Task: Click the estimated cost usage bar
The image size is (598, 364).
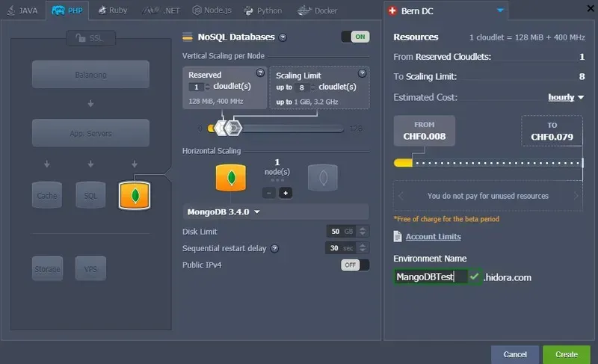Action: (x=489, y=163)
